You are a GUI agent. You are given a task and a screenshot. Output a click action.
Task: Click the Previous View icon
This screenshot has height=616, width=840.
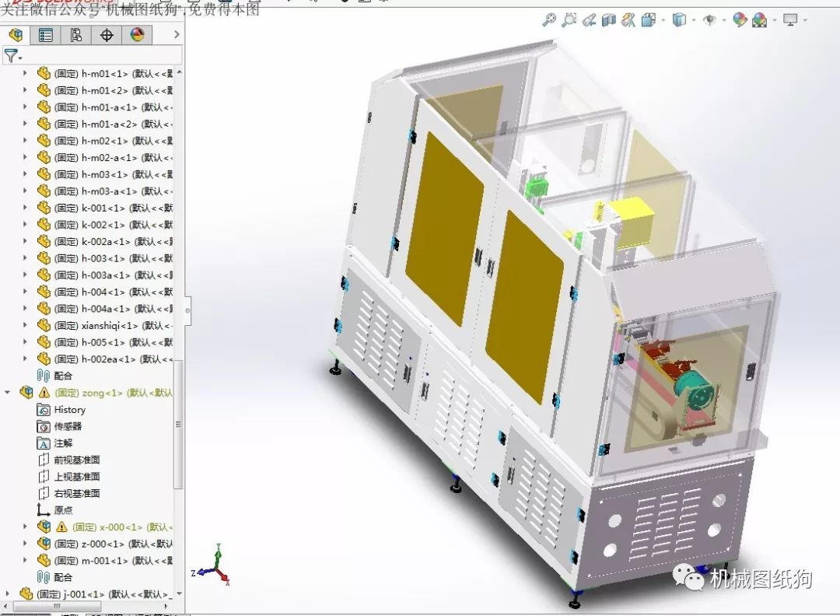(x=589, y=20)
